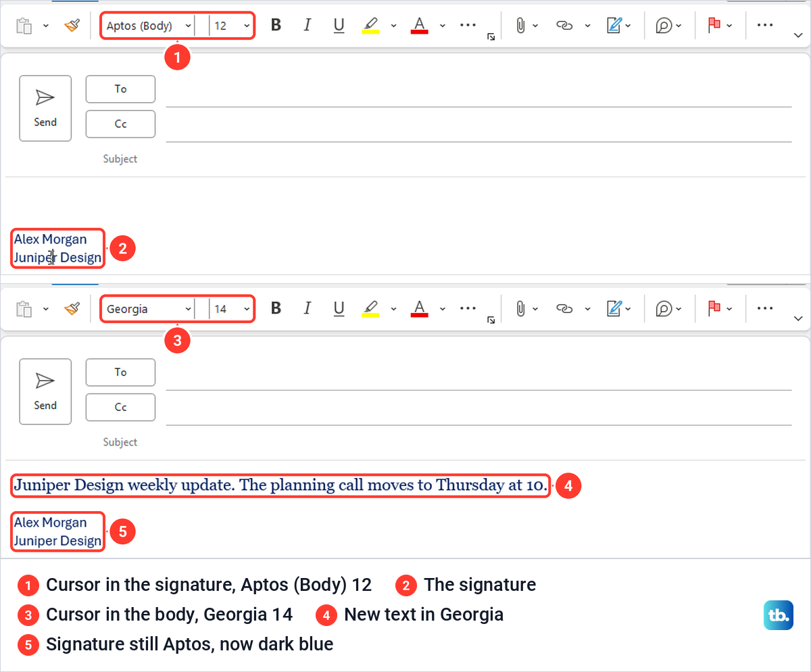The height and width of the screenshot is (672, 811).
Task: Open Signature arrow in lower toolbar
Action: click(x=629, y=309)
